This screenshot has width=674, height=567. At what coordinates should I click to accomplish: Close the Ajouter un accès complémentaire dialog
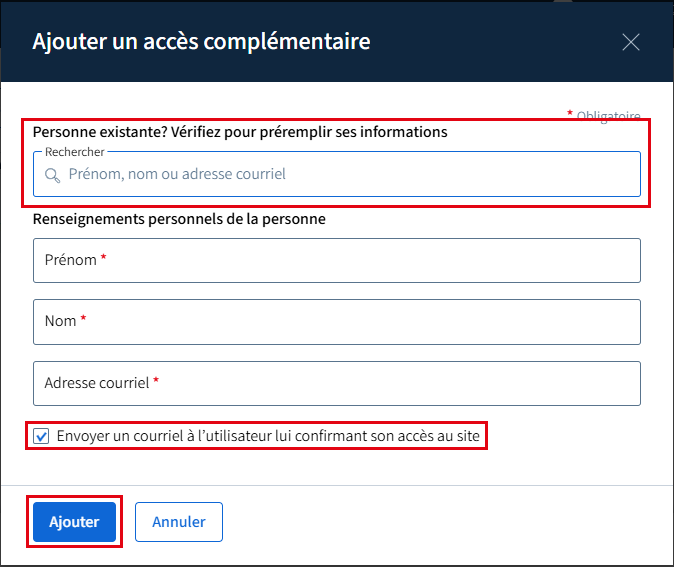pyautogui.click(x=631, y=42)
